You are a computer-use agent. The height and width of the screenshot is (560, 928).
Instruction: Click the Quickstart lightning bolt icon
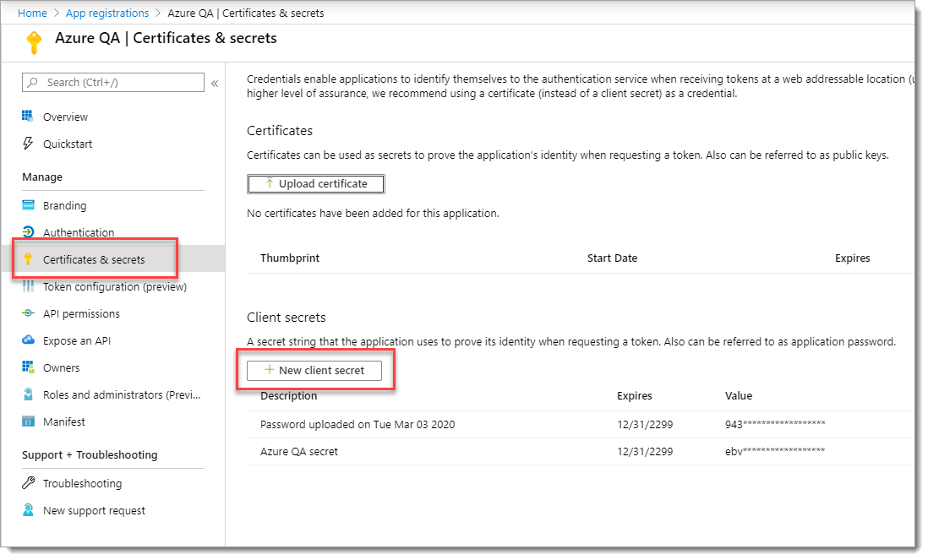coord(28,144)
